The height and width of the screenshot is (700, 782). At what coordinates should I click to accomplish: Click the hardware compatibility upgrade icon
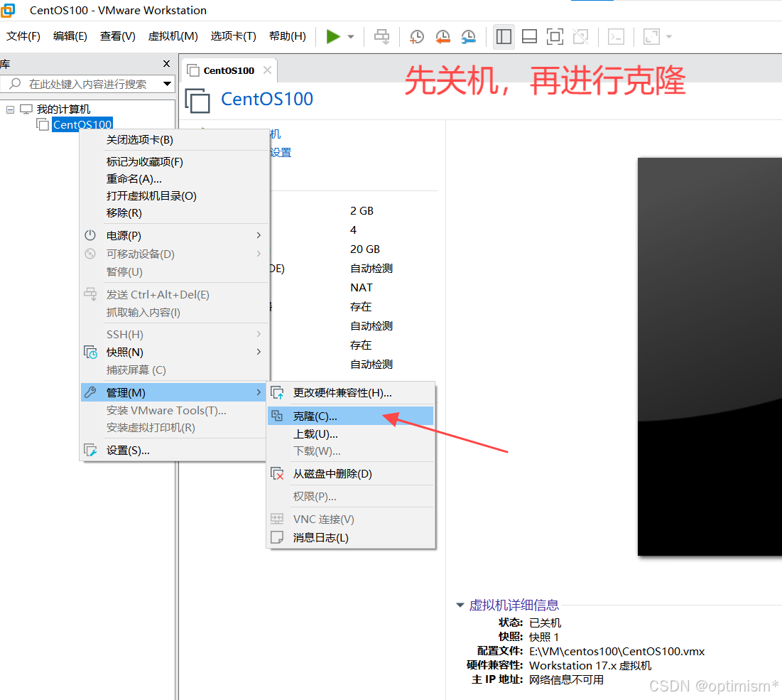coord(277,393)
